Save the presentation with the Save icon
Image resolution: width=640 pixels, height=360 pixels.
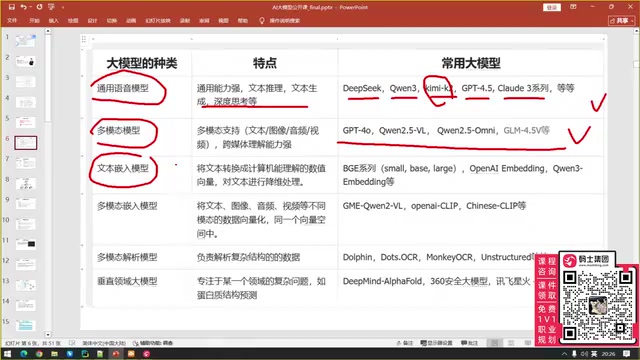[11, 7]
